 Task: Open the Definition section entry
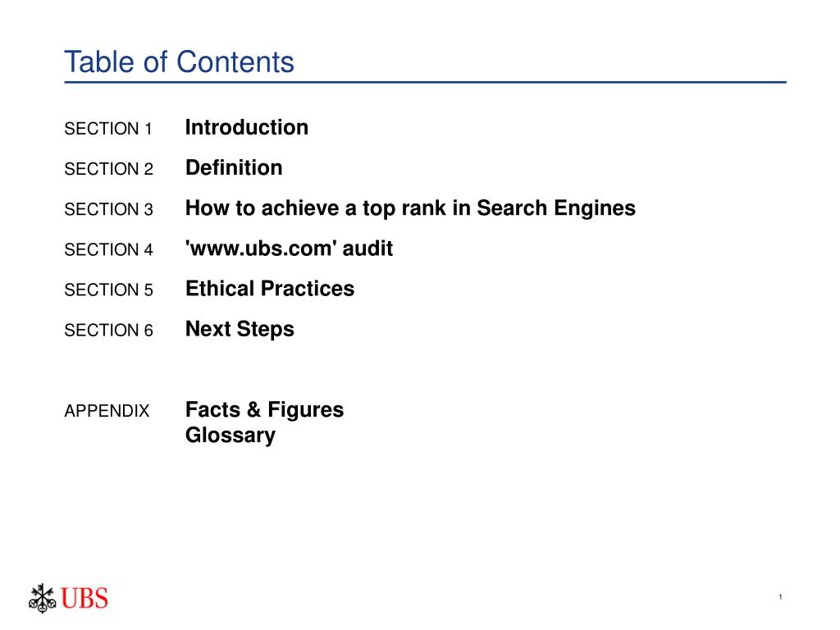234,167
